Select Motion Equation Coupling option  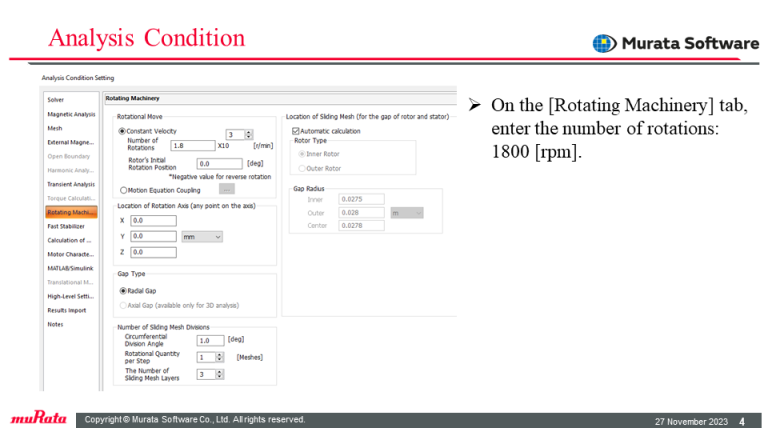[x=123, y=189]
